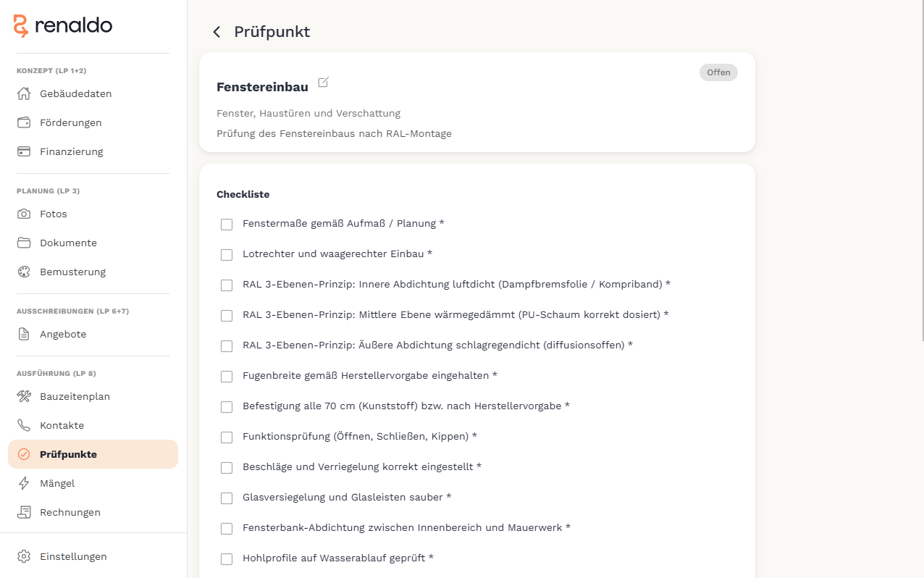Check 'Fenstermaße gemäß Aufmaß / Planung'

[x=227, y=225]
